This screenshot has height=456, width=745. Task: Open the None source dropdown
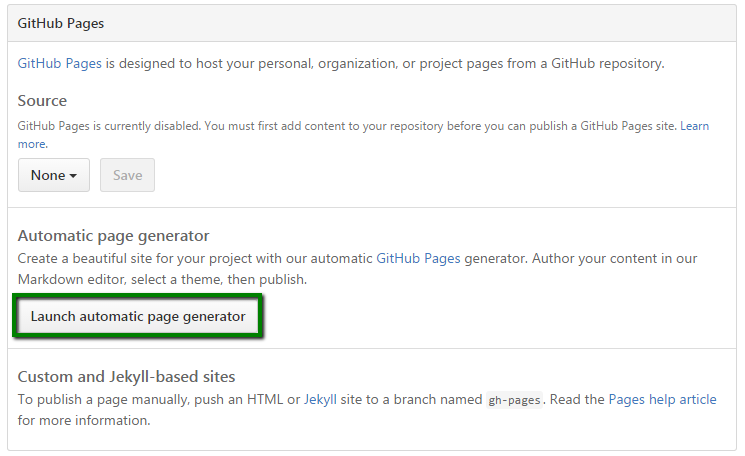pos(54,175)
